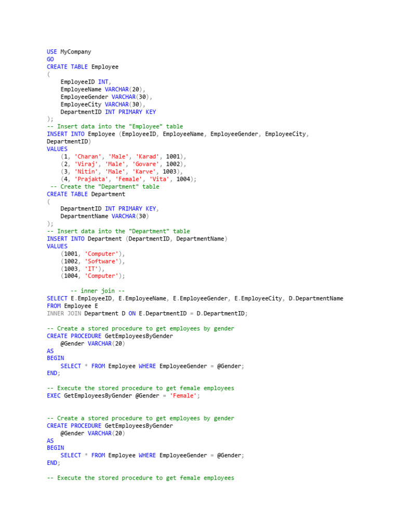Click the "EmployeeName VARCHAR(20)," column definition

pos(103,89)
